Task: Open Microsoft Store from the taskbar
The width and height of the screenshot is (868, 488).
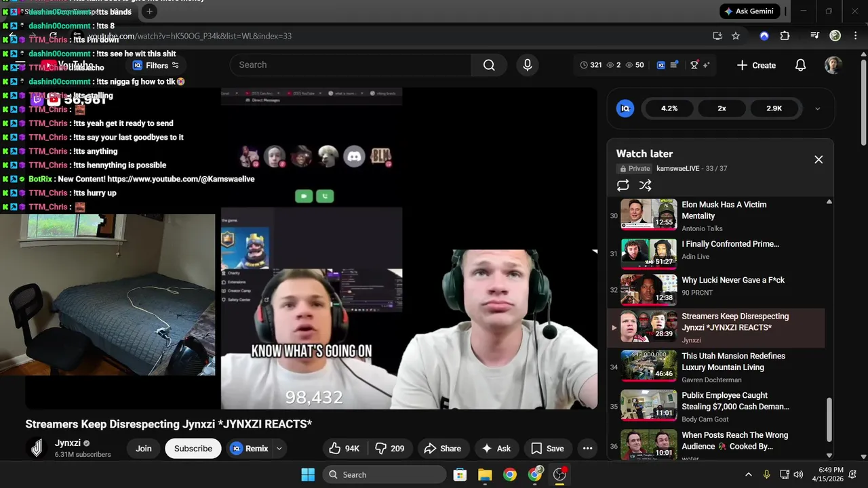Action: 460,474
